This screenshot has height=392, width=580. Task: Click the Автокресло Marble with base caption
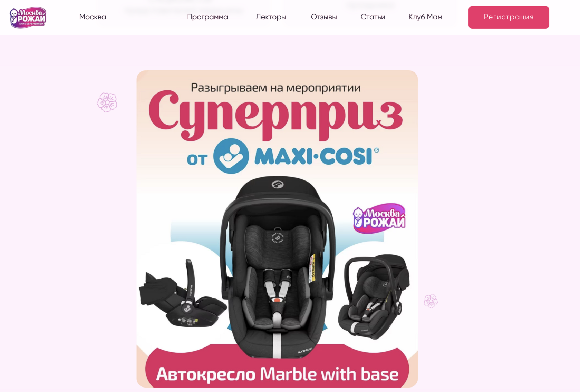pyautogui.click(x=277, y=374)
